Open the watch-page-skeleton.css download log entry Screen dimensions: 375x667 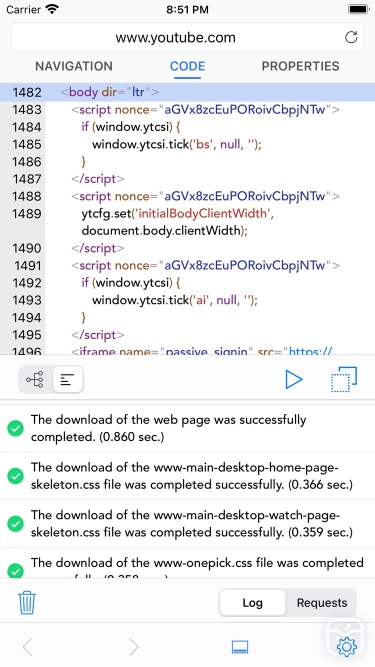[x=188, y=524]
